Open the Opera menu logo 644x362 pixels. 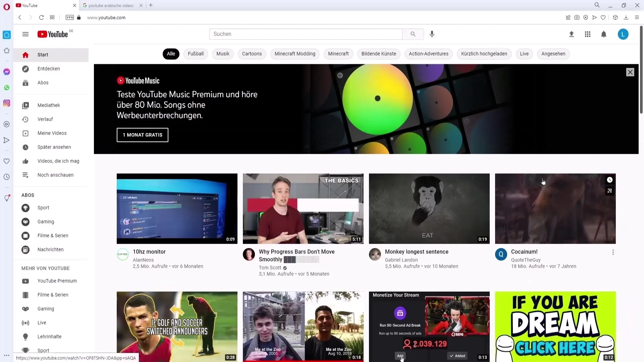click(7, 7)
